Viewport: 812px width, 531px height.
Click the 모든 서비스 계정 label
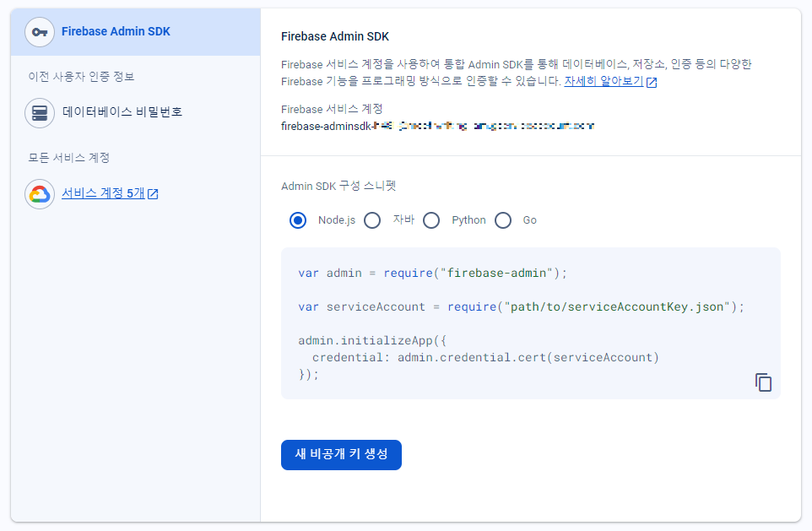tap(69, 158)
